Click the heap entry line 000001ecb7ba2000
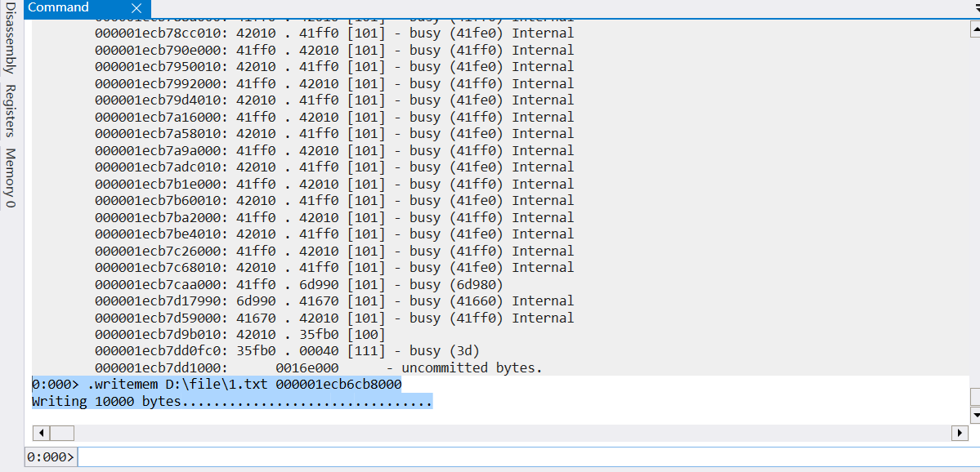This screenshot has width=980, height=472. [334, 217]
